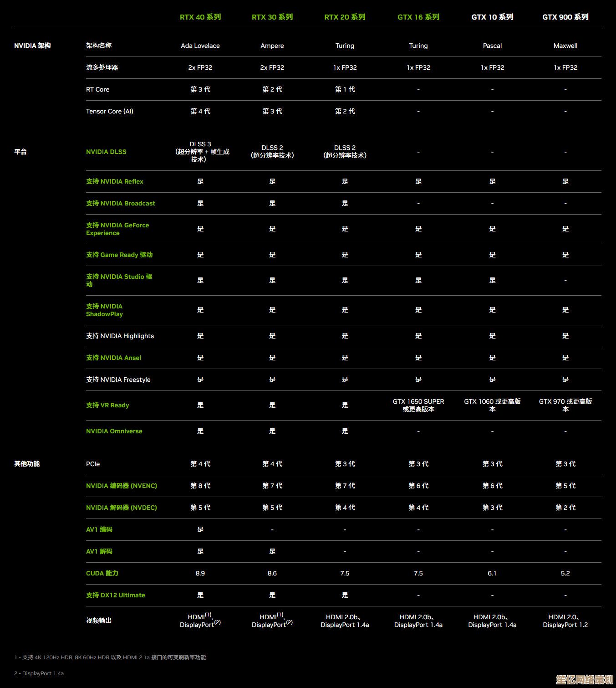
Task: Open the RTX 30 系列 column header link
Action: (272, 17)
